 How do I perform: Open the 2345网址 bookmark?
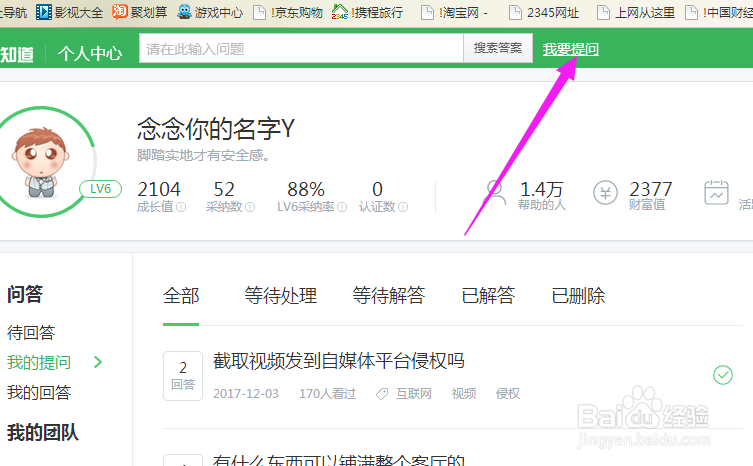(544, 12)
